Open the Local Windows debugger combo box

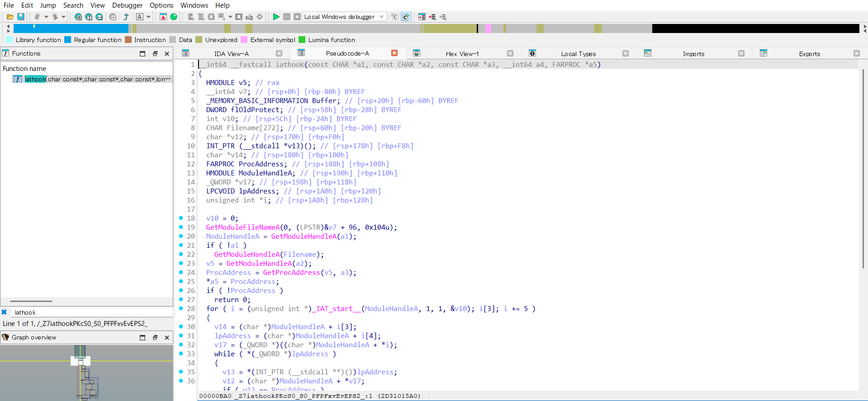pyautogui.click(x=344, y=17)
